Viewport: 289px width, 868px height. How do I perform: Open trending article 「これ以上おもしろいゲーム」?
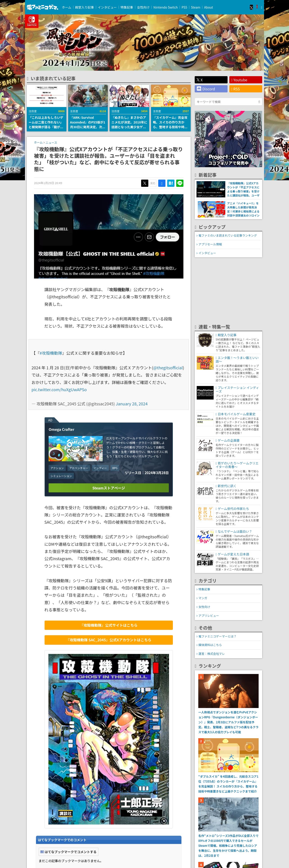46,108
